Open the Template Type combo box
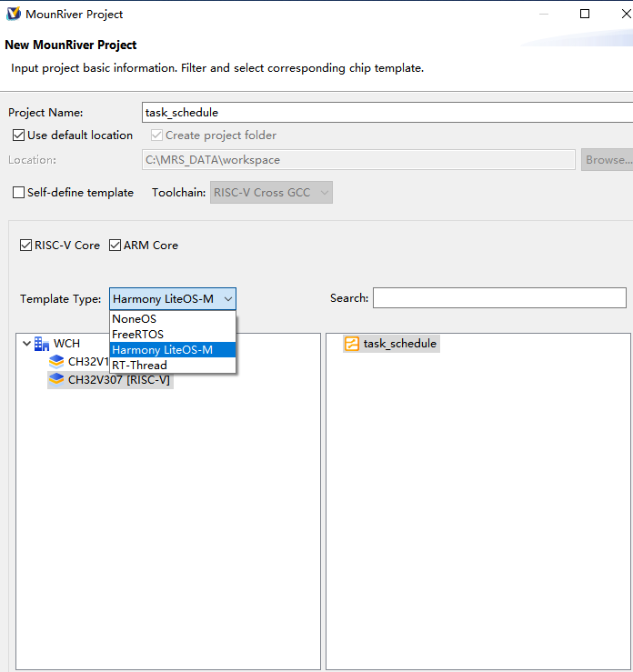The width and height of the screenshot is (633, 672). point(173,298)
